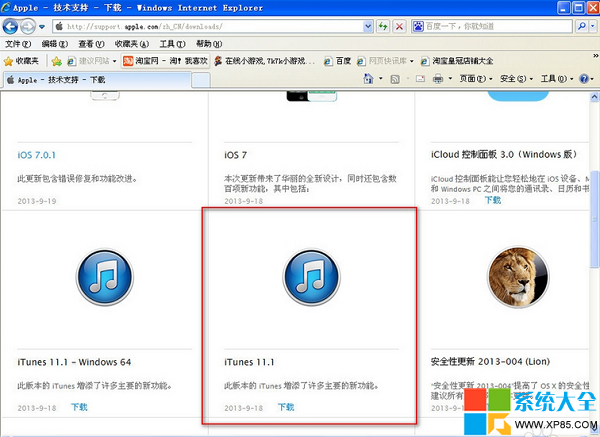This screenshot has width=600, height=437.
Task: Click the empty new tab button
Action: tap(201, 80)
